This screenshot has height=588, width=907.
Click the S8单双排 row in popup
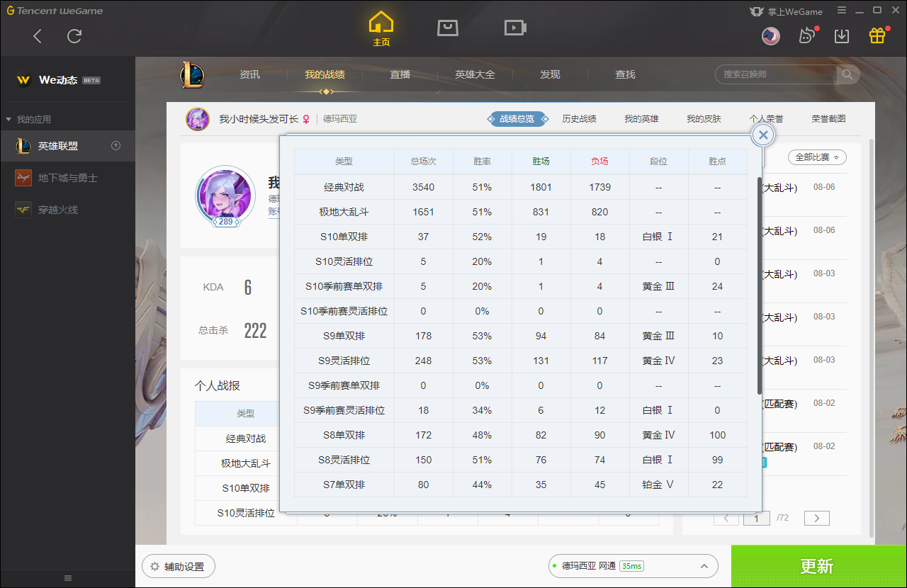521,435
